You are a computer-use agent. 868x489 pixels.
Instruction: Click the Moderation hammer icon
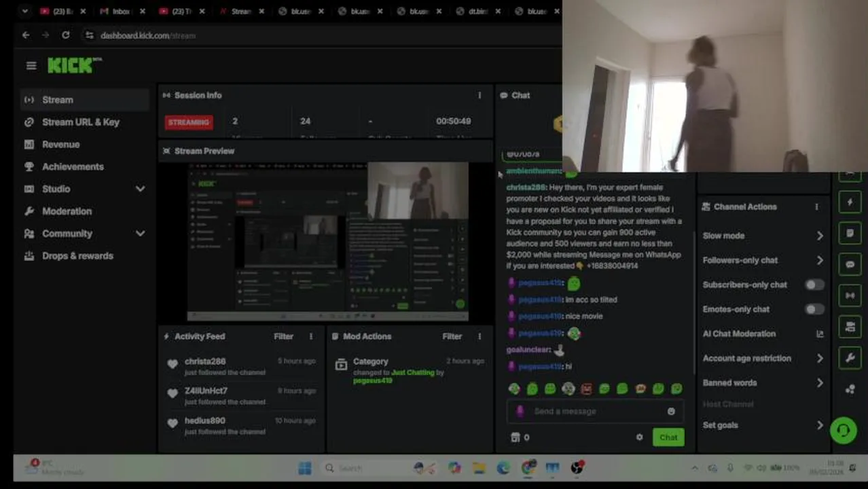(29, 211)
